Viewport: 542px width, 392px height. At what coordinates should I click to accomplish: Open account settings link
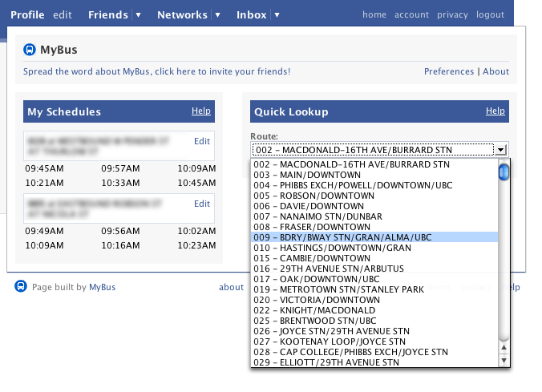411,14
